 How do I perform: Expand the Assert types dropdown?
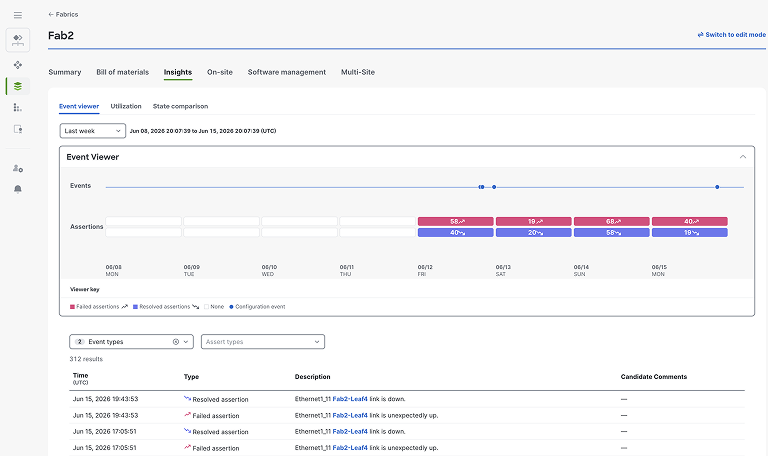point(263,342)
